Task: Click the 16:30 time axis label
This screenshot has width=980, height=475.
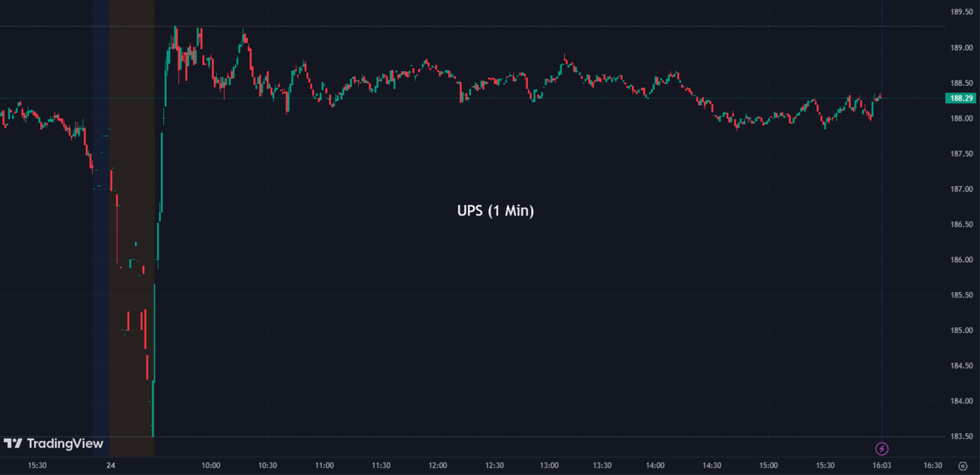Action: click(x=933, y=465)
